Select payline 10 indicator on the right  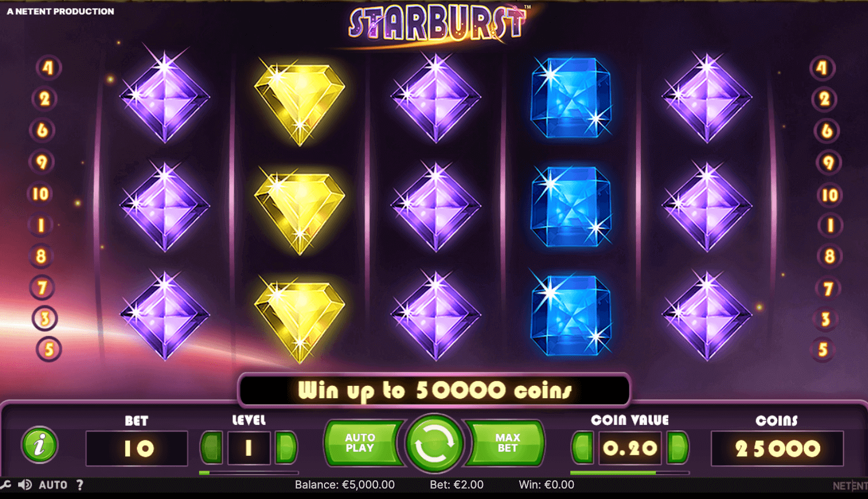coord(830,195)
